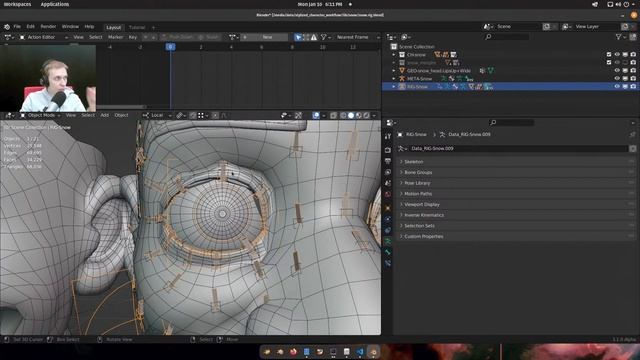Viewport: 640px width, 360px height.
Task: Open the Local transform orientation dropdown
Action: point(157,116)
